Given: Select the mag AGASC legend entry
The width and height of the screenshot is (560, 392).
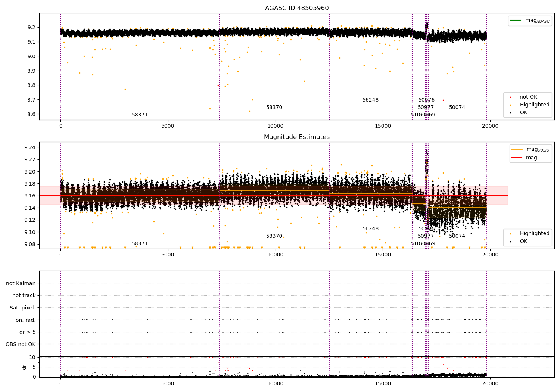Looking at the screenshot, I should click(x=530, y=21).
